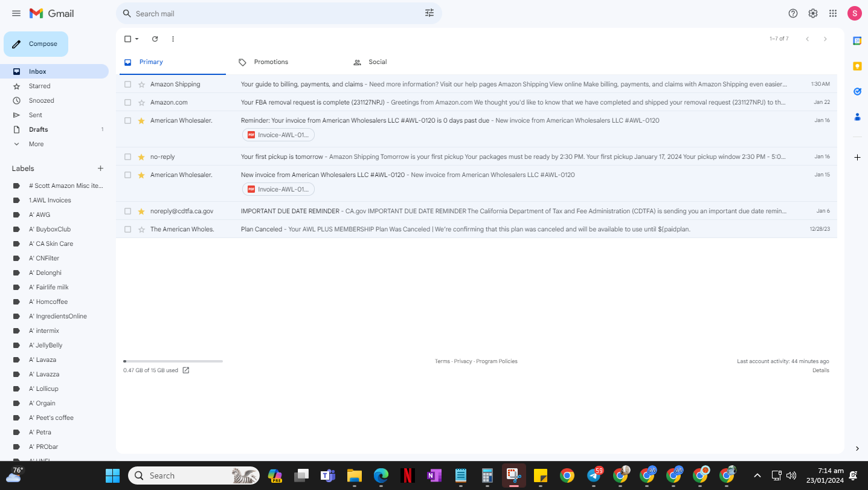Viewport: 868px width, 490px height.
Task: Star the Amazon Shipping email
Action: point(141,84)
